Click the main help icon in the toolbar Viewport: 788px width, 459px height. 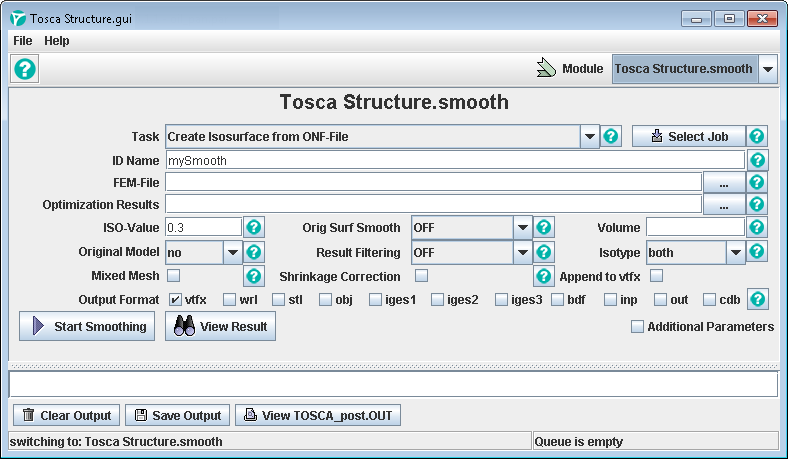coord(25,69)
